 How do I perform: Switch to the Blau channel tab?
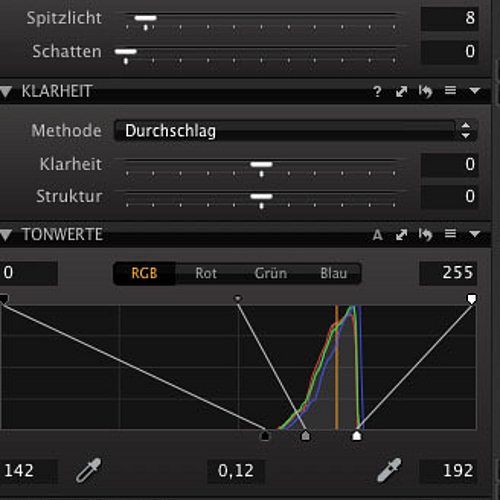coord(333,273)
